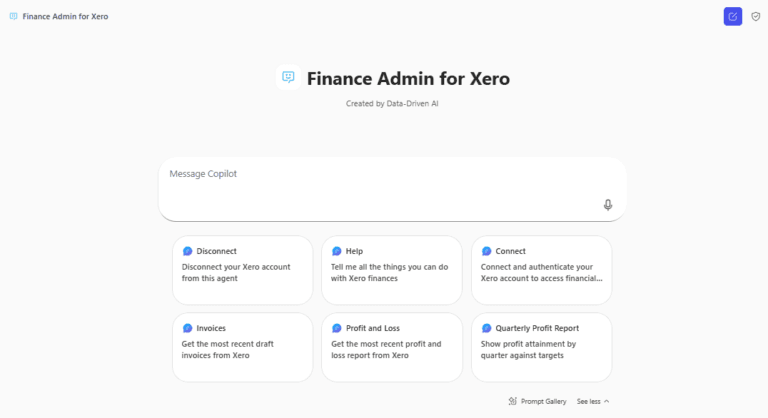
Task: Click the main Finance Admin for Xero heading
Action: [x=408, y=78]
